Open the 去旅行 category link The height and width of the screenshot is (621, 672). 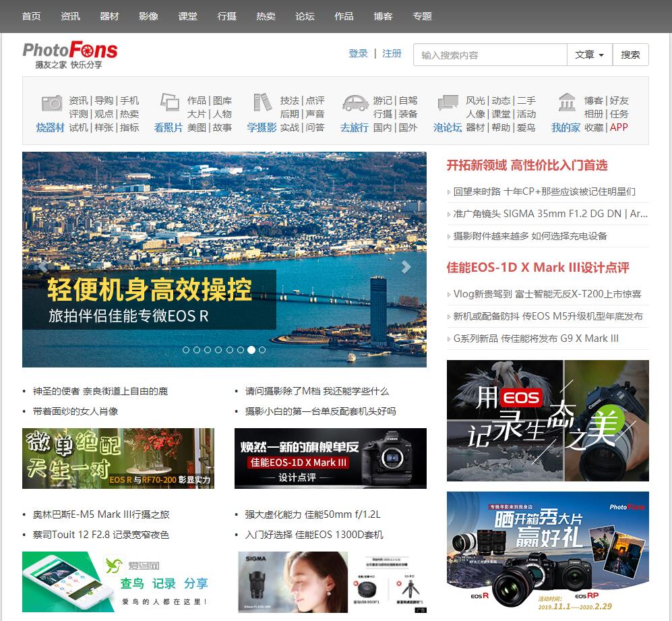pyautogui.click(x=355, y=127)
